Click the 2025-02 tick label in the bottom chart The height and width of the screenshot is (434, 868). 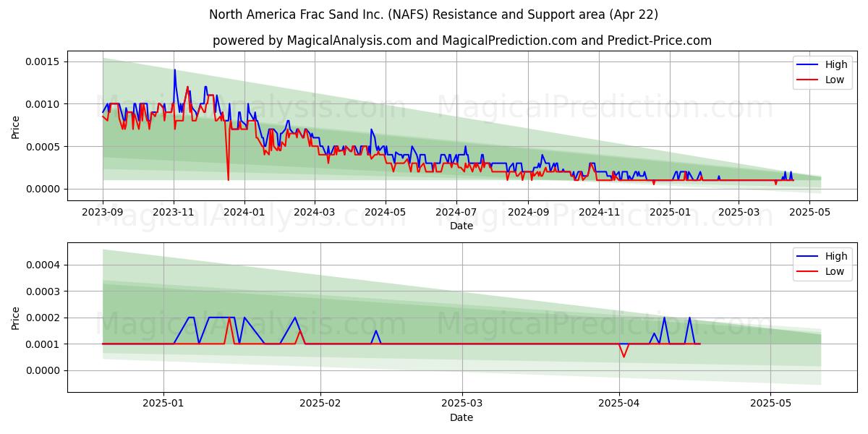[x=319, y=404]
